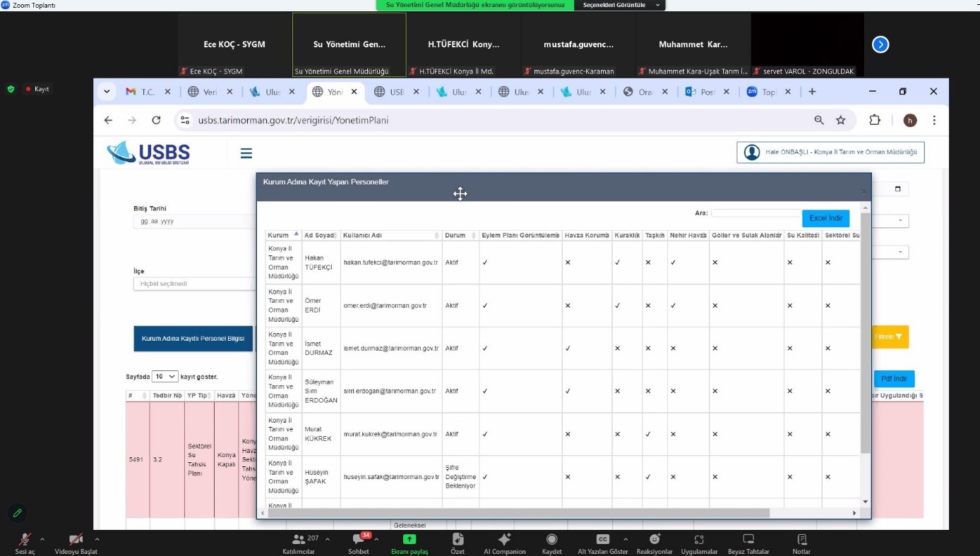Toggle captions with Alt Yazıları Göster
This screenshot has height=556, width=980.
point(602,540)
